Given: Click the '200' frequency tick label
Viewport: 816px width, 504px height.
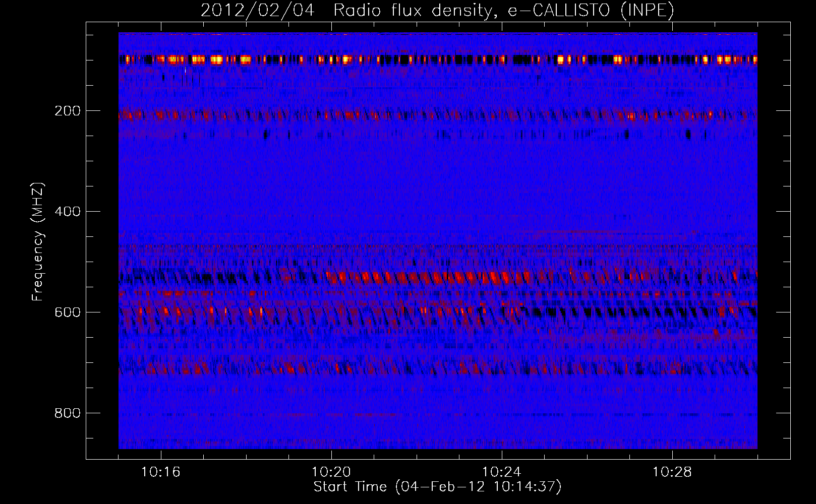Looking at the screenshot, I should pyautogui.click(x=68, y=111).
